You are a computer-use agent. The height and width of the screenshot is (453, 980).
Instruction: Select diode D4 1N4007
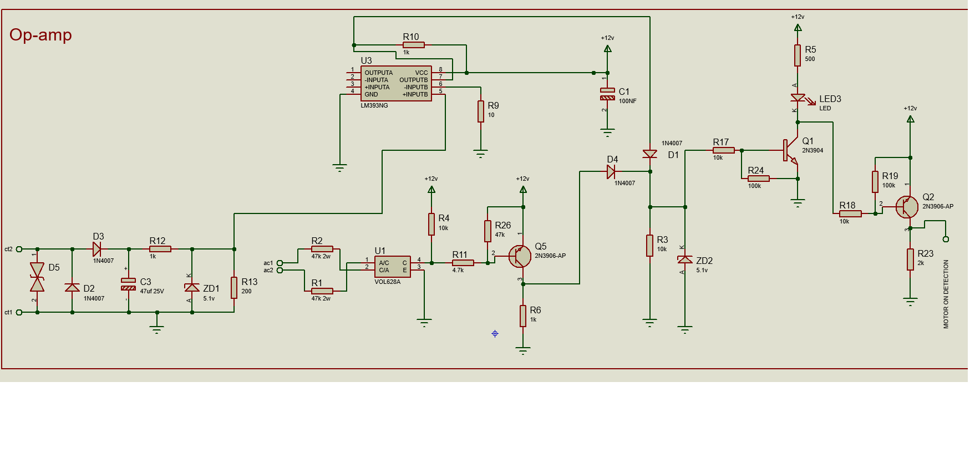[611, 172]
